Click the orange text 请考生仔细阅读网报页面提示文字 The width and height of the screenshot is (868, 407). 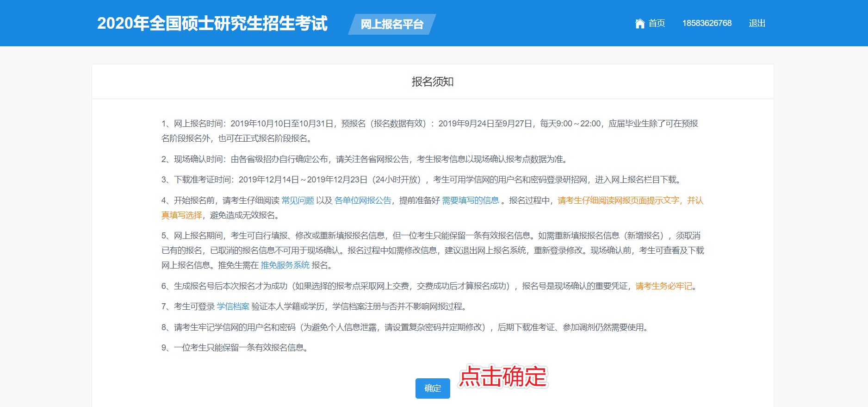[618, 200]
